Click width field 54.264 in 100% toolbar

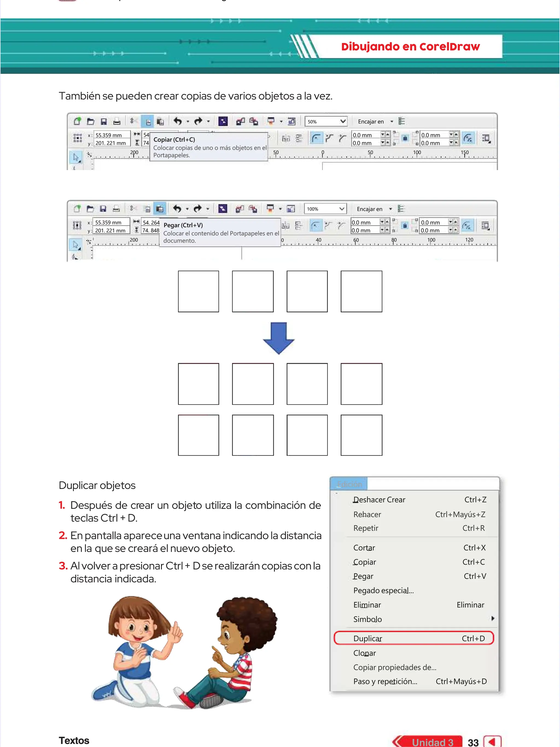pos(151,223)
